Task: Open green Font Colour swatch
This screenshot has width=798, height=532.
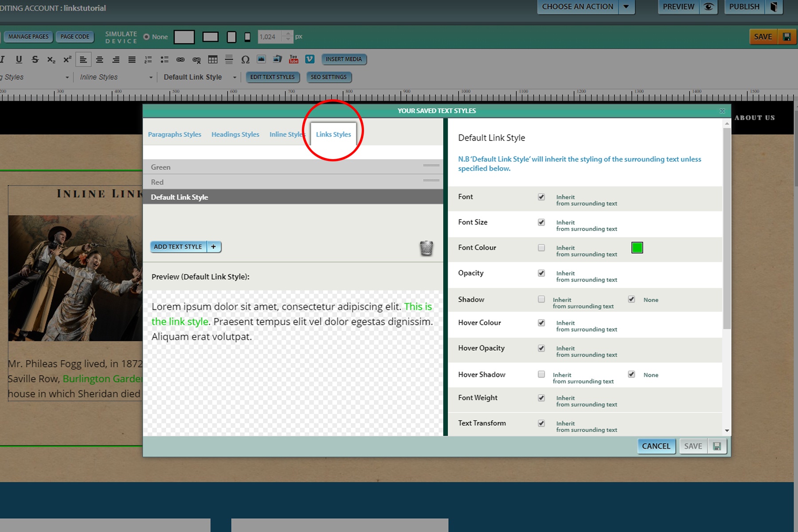Action: pyautogui.click(x=637, y=248)
